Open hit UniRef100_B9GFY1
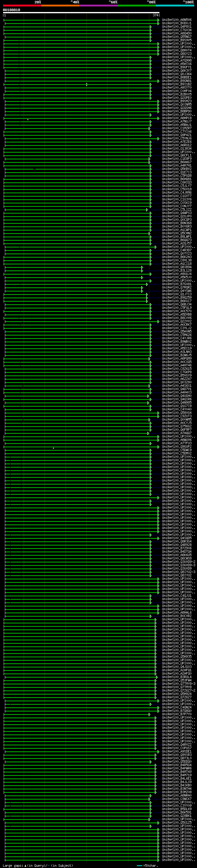Image resolution: width=197 pixels, height=868 pixels. click(177, 67)
